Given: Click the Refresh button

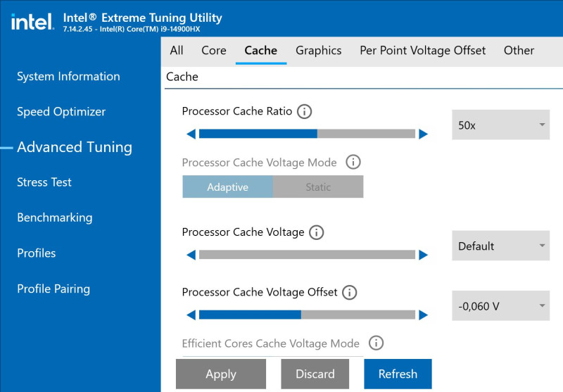Looking at the screenshot, I should coord(398,374).
